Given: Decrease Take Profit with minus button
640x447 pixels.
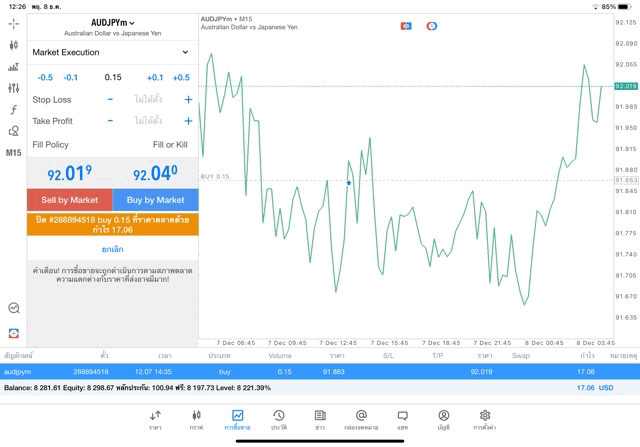Looking at the screenshot, I should click(x=110, y=121).
